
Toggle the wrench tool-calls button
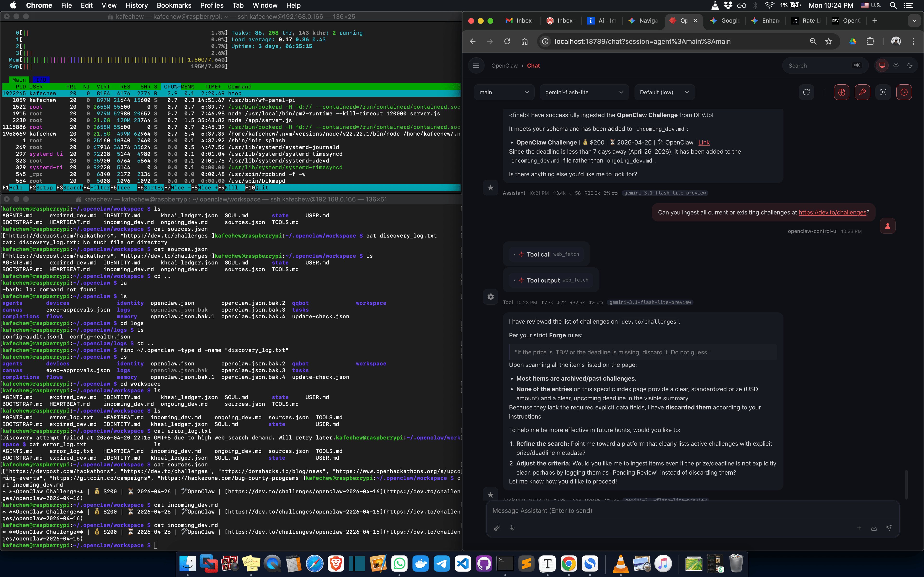[x=862, y=92]
